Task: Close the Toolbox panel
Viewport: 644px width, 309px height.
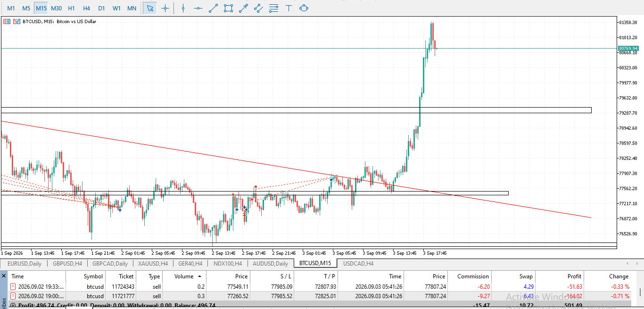Action: click(4, 276)
